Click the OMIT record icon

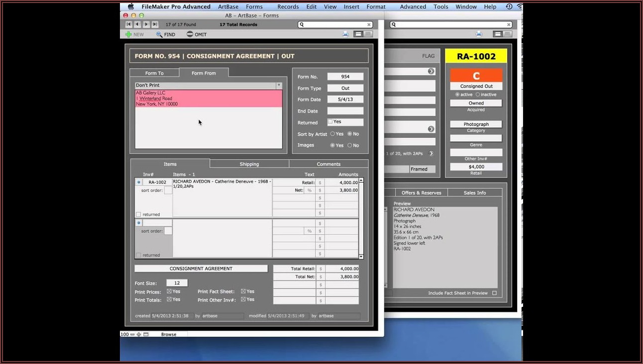pos(190,34)
